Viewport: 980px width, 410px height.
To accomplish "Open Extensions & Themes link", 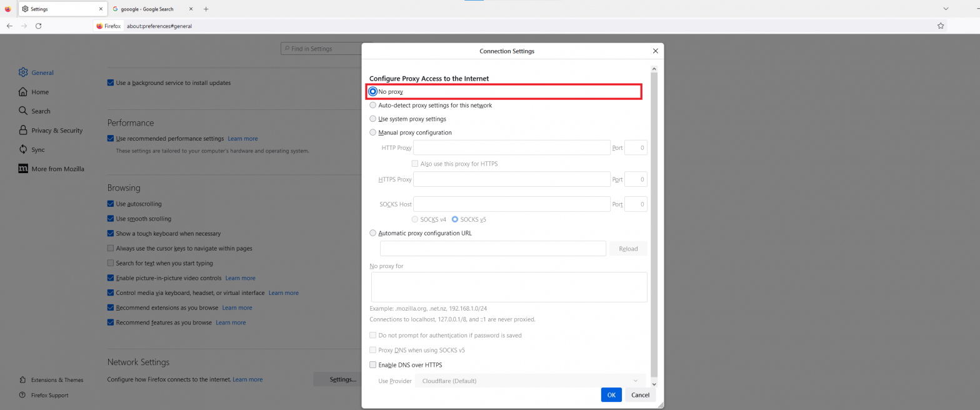I will click(51, 380).
